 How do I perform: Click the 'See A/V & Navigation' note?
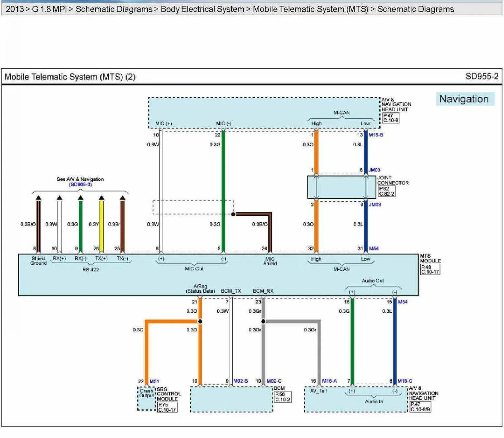coord(80,179)
